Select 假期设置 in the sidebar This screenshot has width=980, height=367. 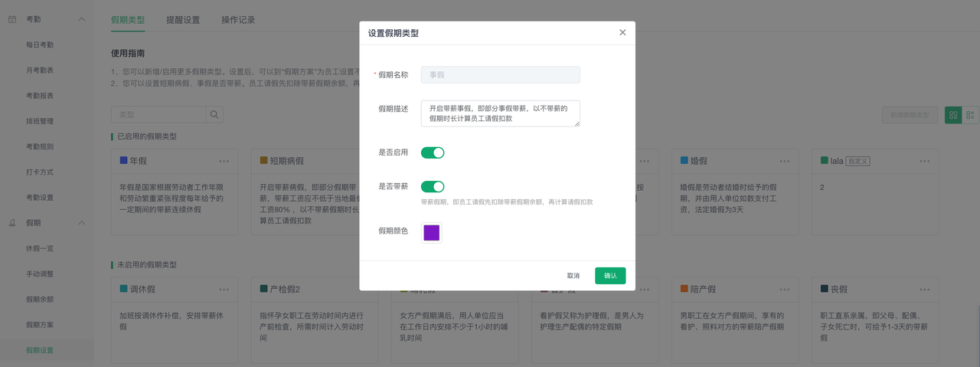40,350
